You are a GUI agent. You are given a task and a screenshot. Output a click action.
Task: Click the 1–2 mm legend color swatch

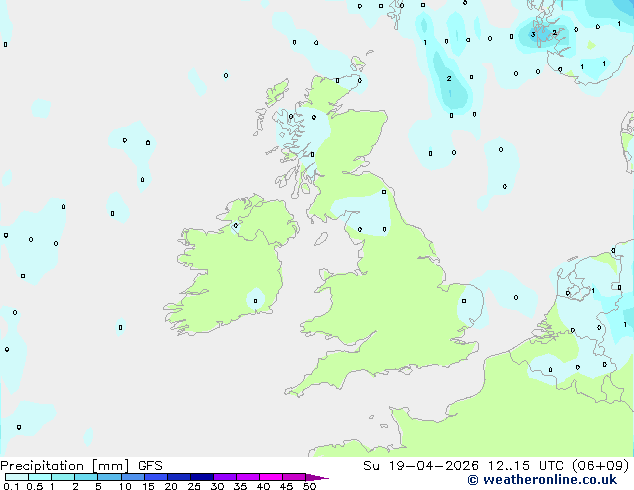pyautogui.click(x=63, y=477)
